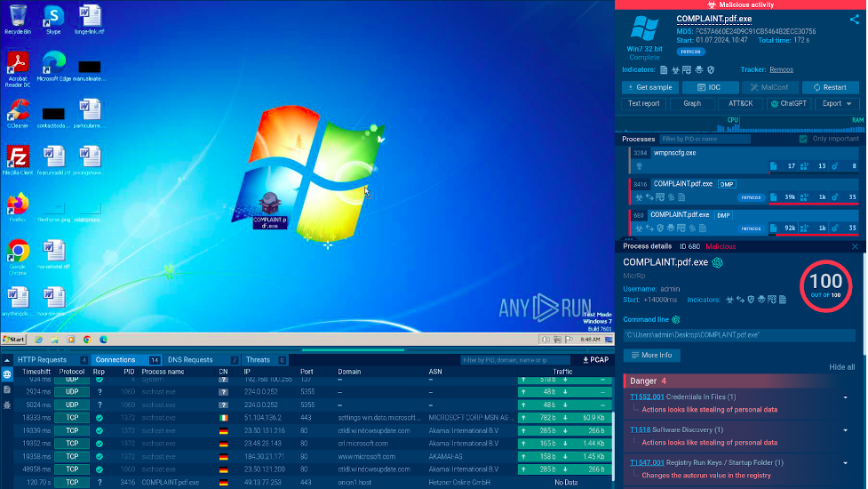Click the ChatGPT icon beside Command line

click(x=675, y=319)
